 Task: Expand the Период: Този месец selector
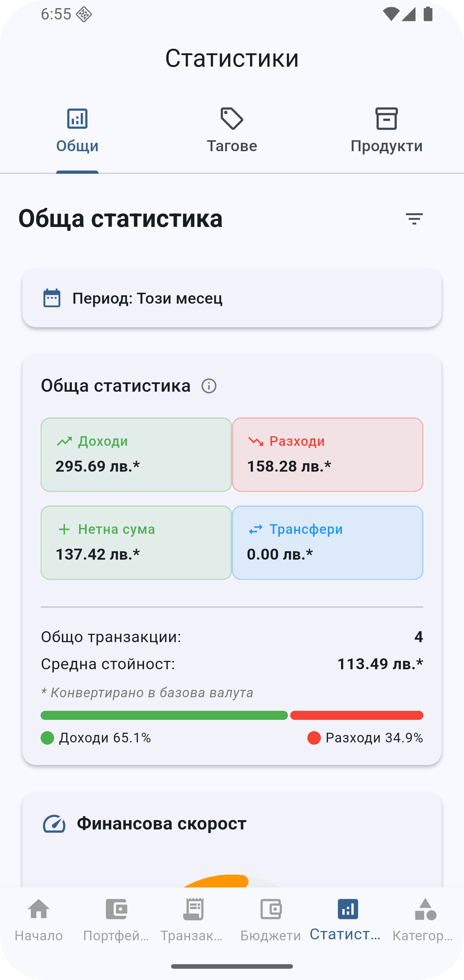(x=232, y=298)
